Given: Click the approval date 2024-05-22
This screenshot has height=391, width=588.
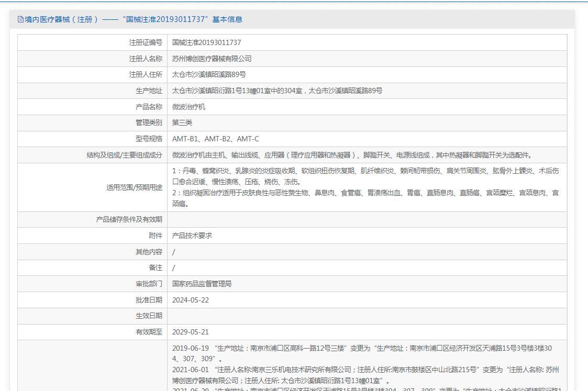Looking at the screenshot, I should tap(190, 300).
